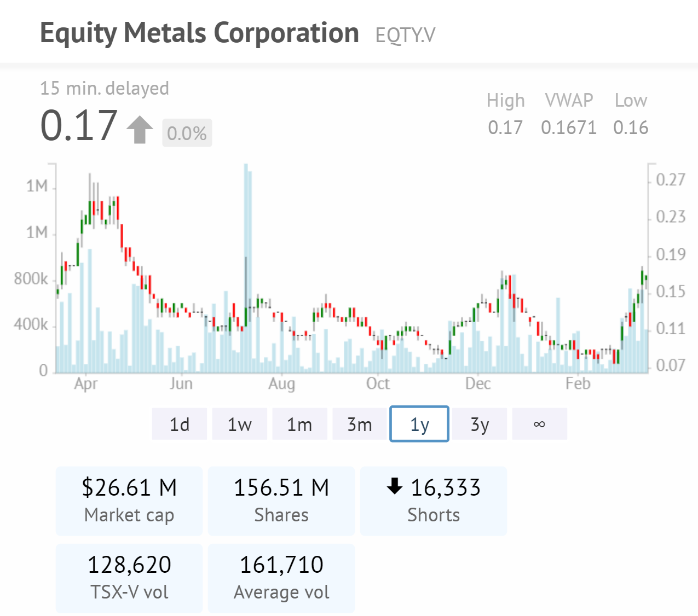The height and width of the screenshot is (616, 698).
Task: Click the Aug label on chart axis
Action: [x=281, y=384]
